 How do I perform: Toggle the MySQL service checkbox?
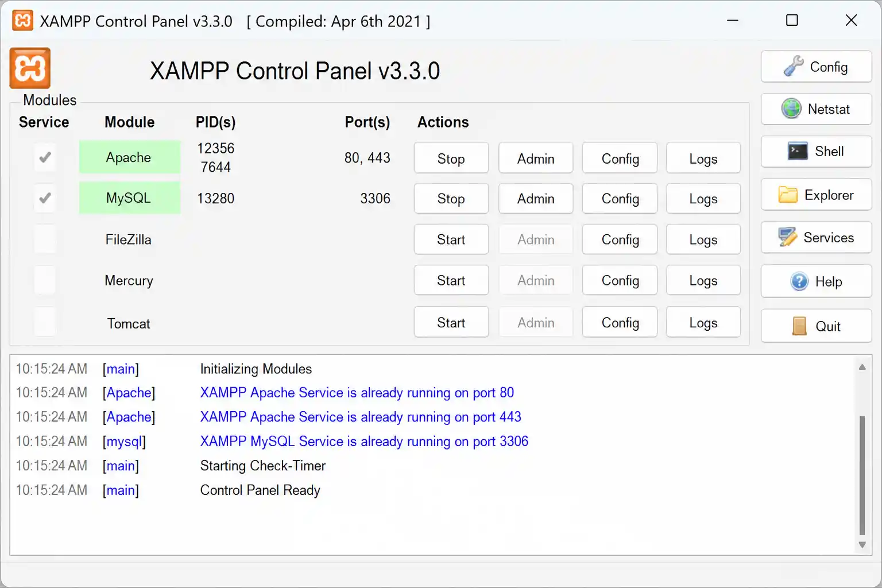(45, 198)
